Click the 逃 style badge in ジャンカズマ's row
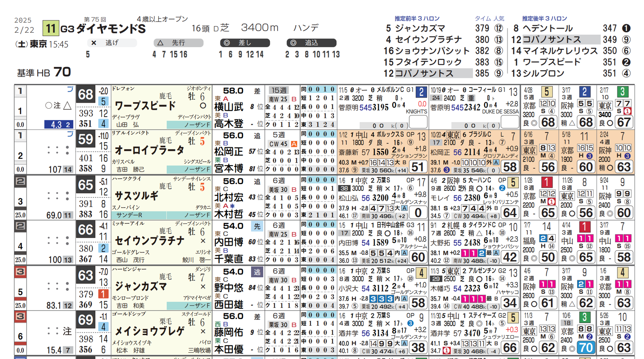The height and width of the screenshot is (359, 644). coord(257,272)
